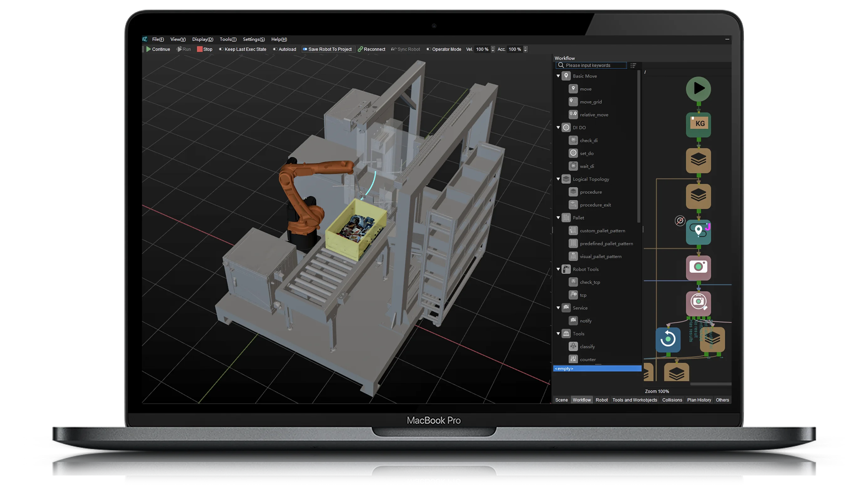Screen dimensions: 868x488
Task: Toggle Keep Last Exec State
Action: 243,49
